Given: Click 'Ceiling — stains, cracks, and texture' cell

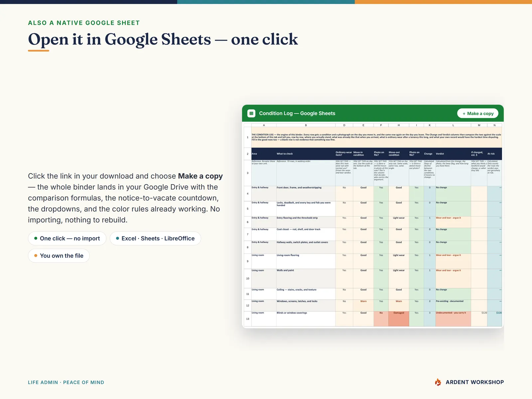Looking at the screenshot, I should [306, 294].
